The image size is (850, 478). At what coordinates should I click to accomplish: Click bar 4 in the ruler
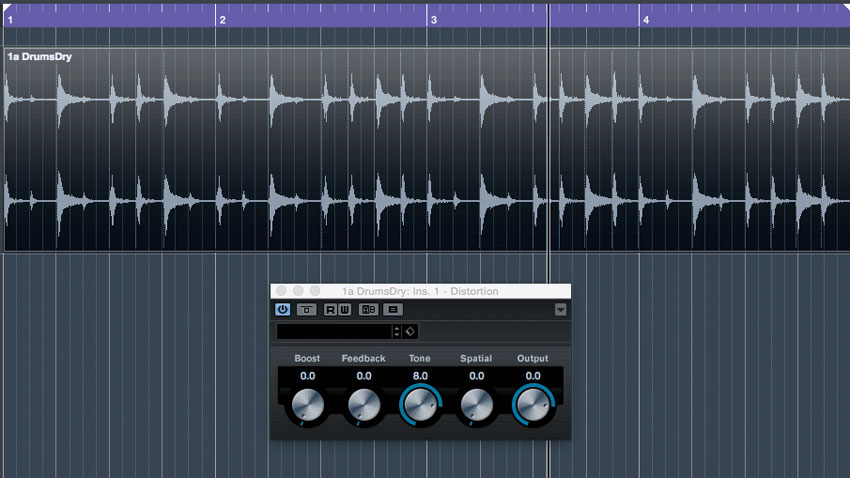tap(646, 20)
